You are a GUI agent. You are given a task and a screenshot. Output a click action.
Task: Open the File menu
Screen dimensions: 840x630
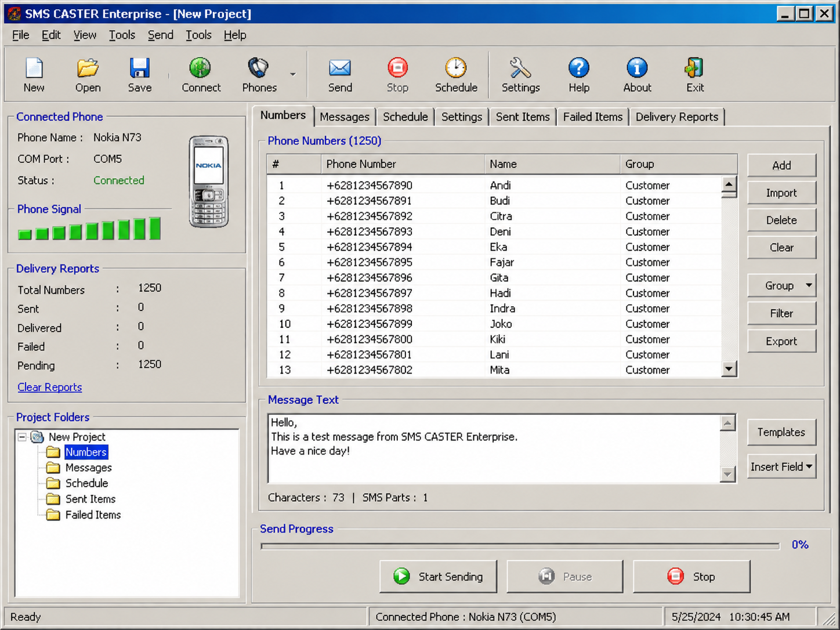20,35
